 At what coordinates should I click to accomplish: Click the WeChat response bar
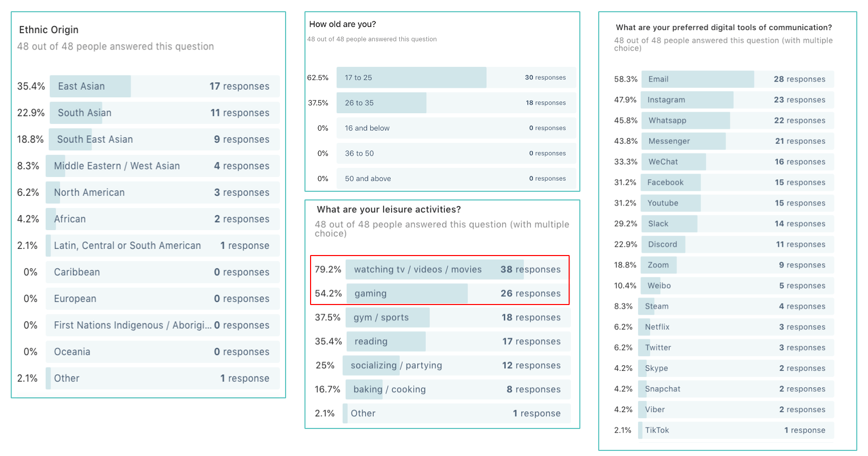737,162
